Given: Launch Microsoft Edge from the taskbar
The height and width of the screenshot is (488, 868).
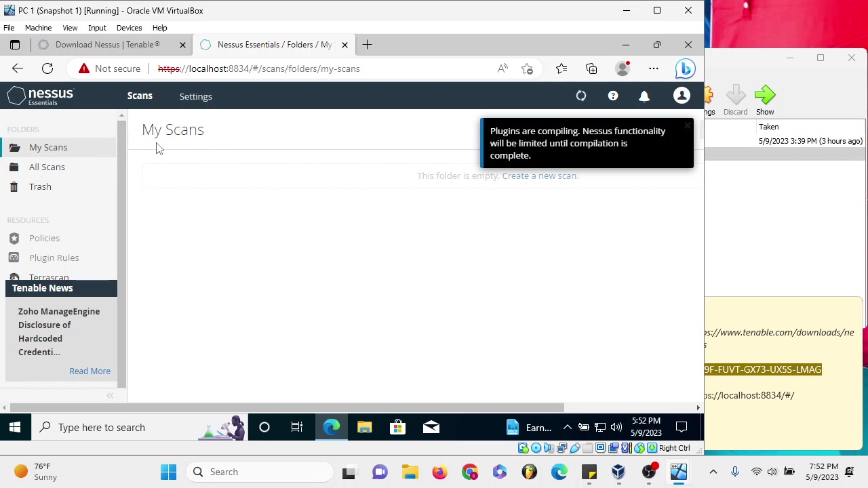Looking at the screenshot, I should (332, 427).
